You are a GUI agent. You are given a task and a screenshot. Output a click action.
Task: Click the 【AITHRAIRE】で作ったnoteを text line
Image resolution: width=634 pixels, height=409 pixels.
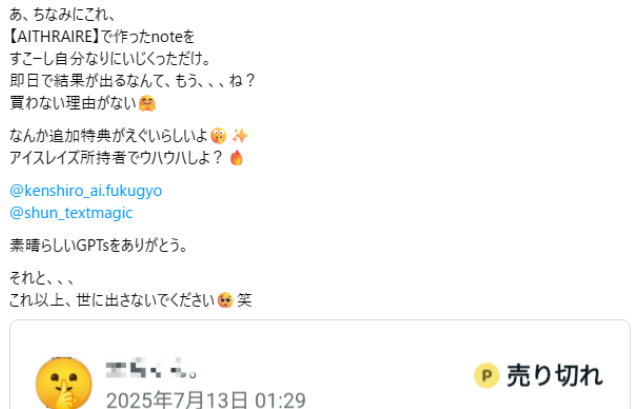click(x=102, y=37)
